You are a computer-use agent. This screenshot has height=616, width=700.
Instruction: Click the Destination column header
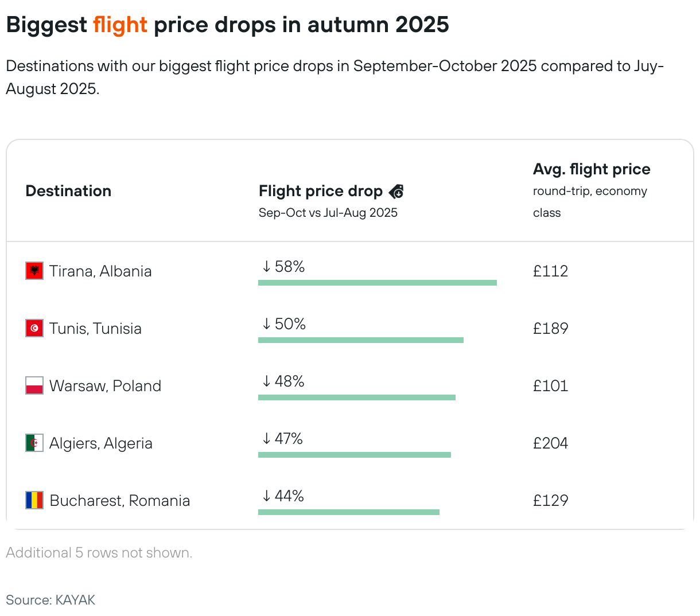click(68, 191)
